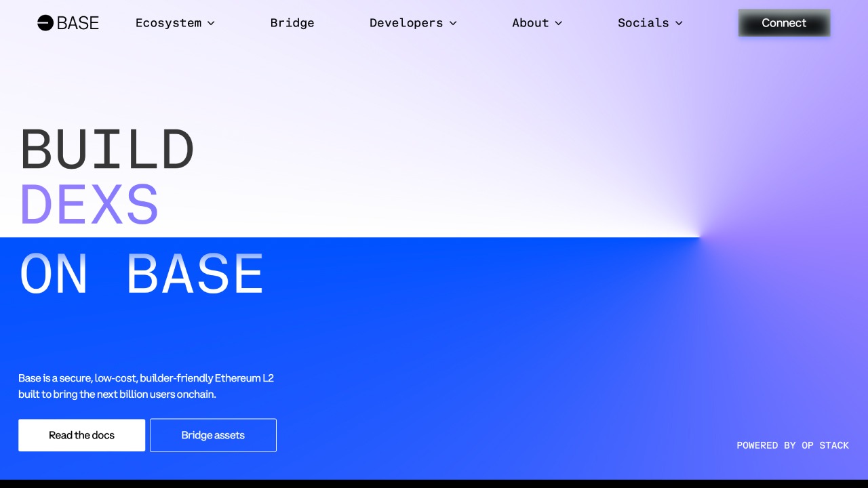Expand the Socials chevron arrow

(x=679, y=23)
